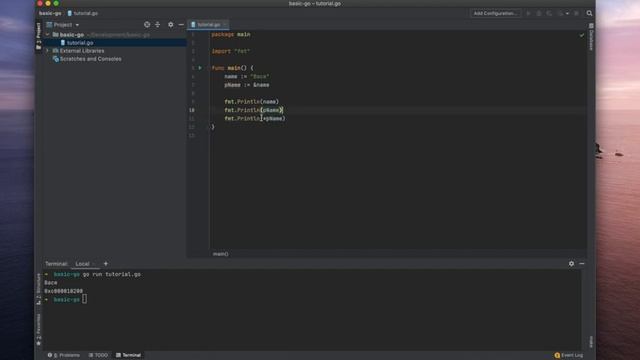Open the Database tool window tab
The image size is (640, 360).
coord(591,37)
